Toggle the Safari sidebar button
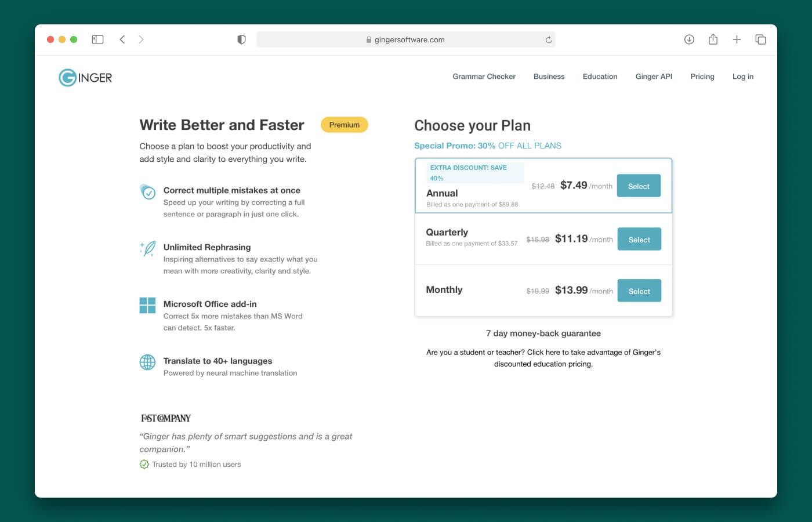This screenshot has width=812, height=522. [x=97, y=39]
